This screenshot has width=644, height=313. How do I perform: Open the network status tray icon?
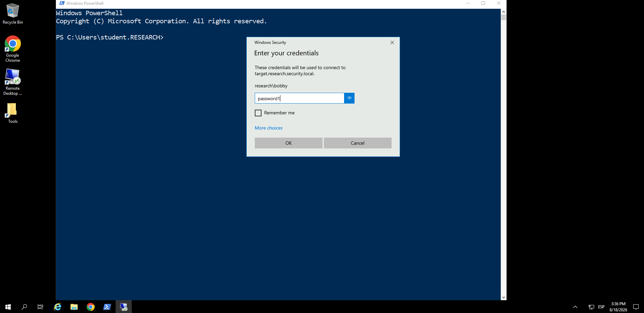tap(591, 307)
